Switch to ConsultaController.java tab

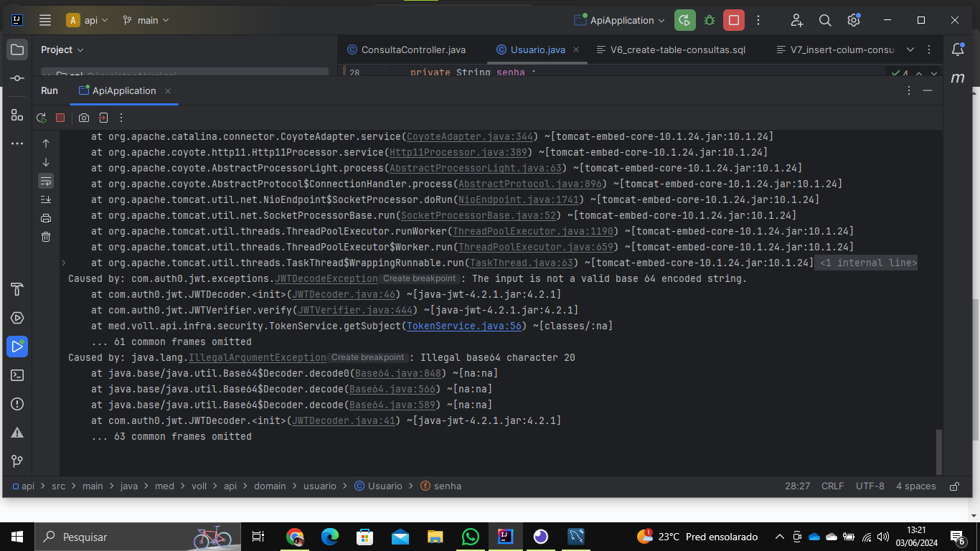pyautogui.click(x=407, y=50)
